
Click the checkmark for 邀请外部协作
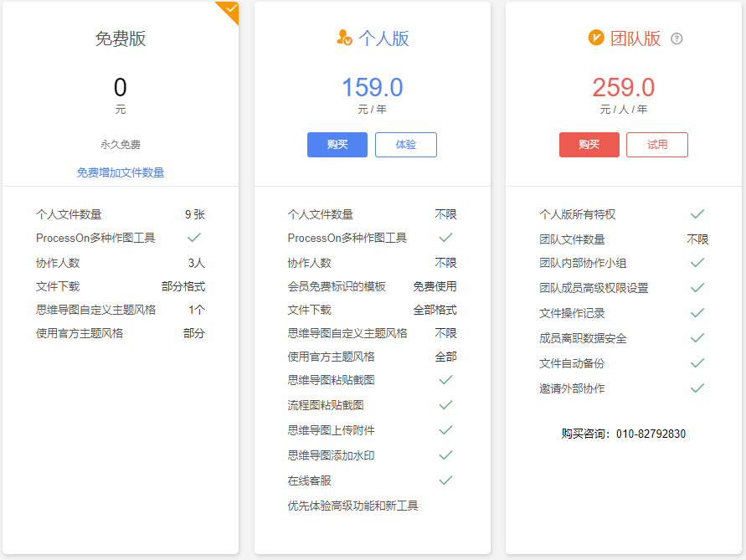click(697, 388)
